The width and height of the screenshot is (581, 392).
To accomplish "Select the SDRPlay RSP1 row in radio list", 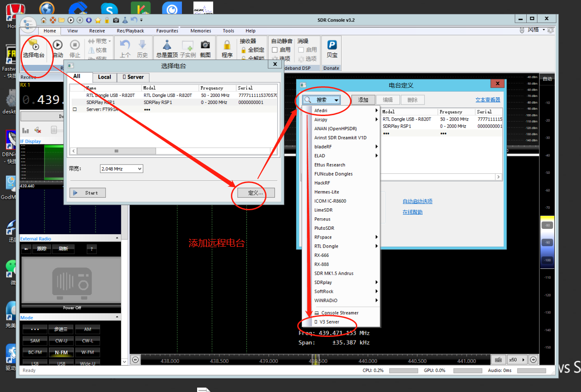I will (x=173, y=102).
